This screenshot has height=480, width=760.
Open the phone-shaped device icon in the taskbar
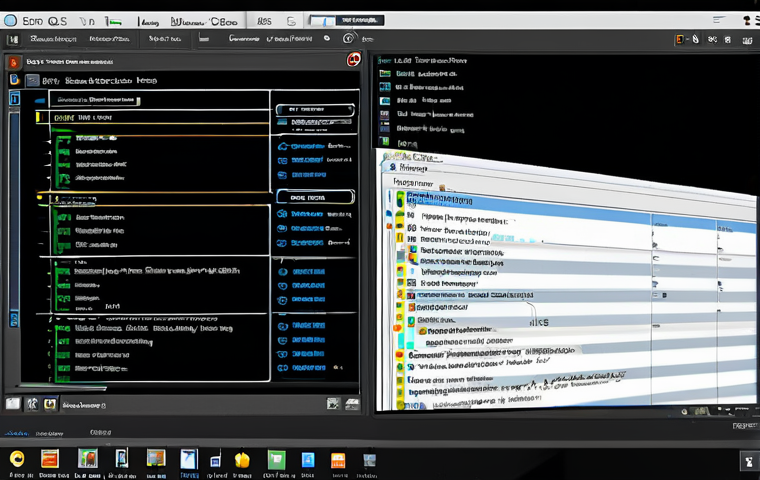pyautogui.click(x=122, y=458)
